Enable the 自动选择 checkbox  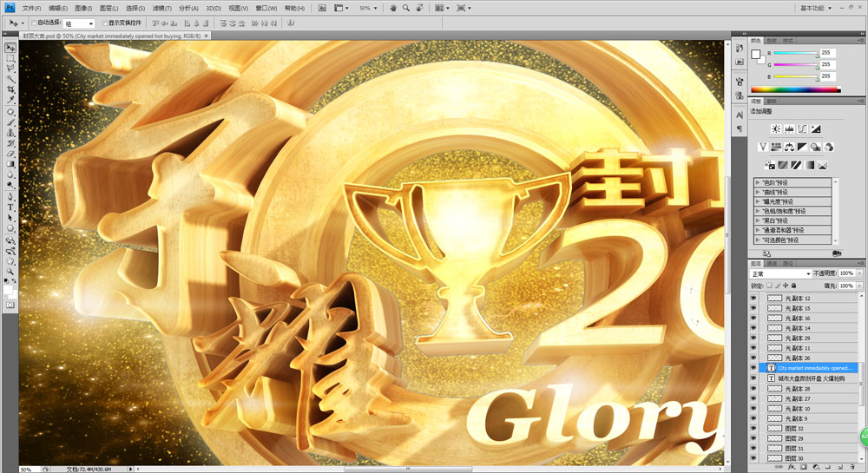pos(35,23)
